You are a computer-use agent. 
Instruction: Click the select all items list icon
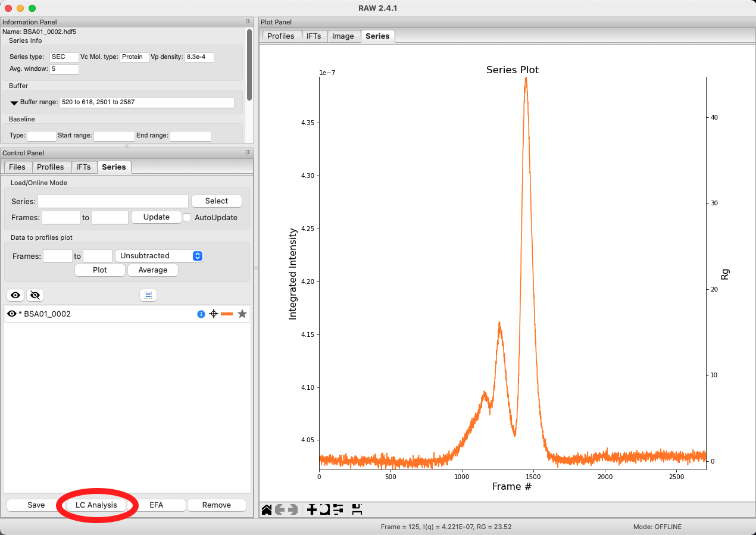148,295
